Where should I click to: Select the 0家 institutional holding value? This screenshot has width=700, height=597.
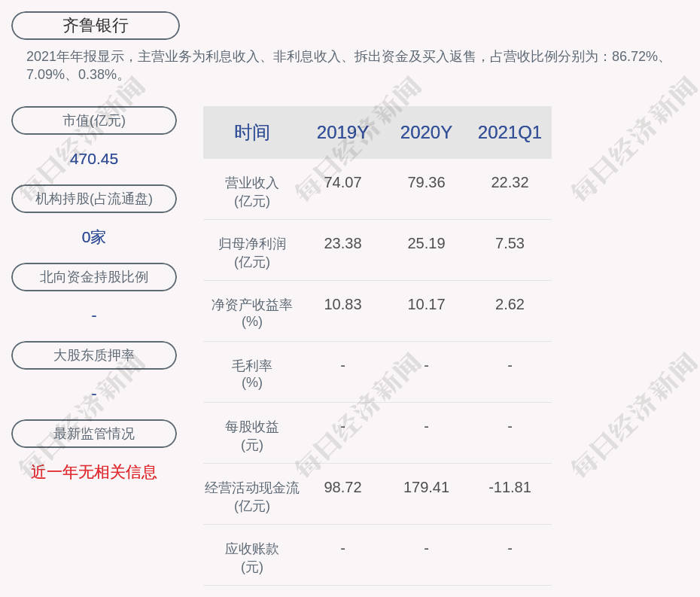94,237
